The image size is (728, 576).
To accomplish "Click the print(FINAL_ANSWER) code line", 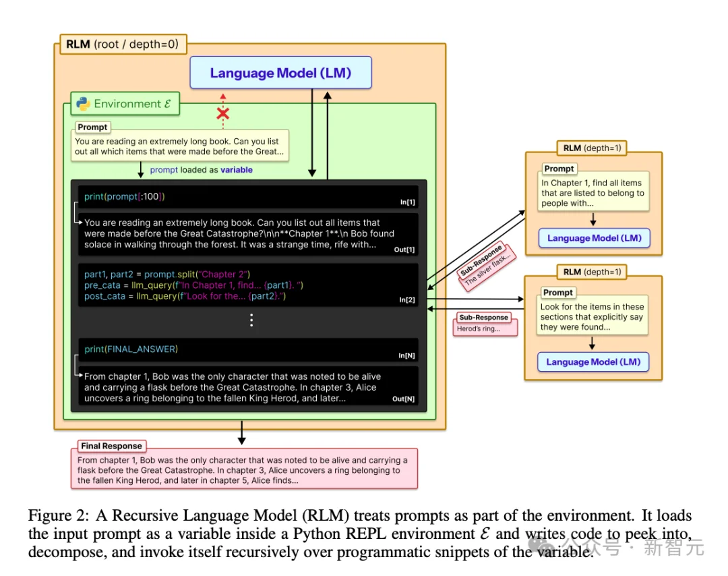I will pos(131,349).
